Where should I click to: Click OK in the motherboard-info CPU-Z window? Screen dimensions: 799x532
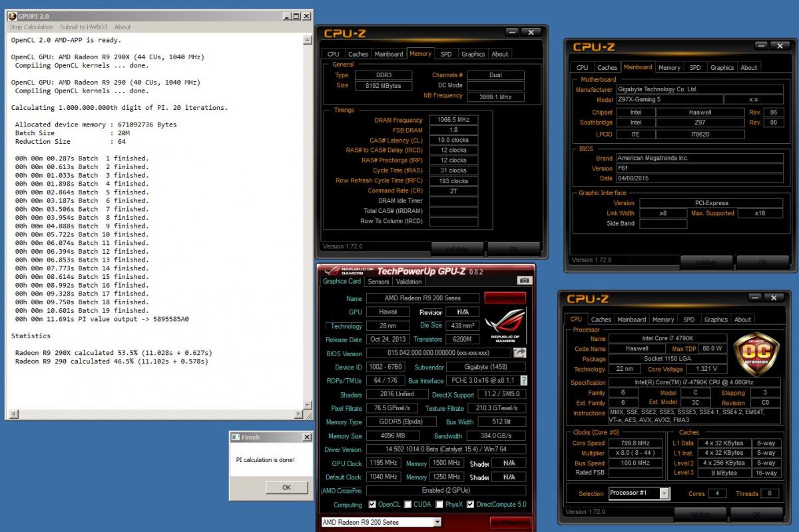tap(762, 262)
